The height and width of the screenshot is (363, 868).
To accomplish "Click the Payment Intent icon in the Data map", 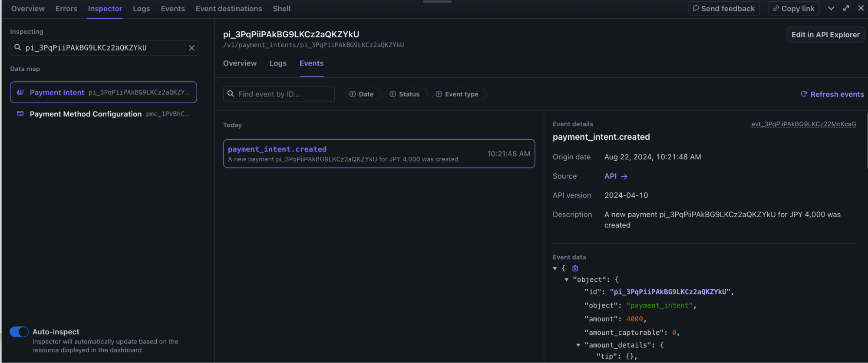I will (x=20, y=92).
